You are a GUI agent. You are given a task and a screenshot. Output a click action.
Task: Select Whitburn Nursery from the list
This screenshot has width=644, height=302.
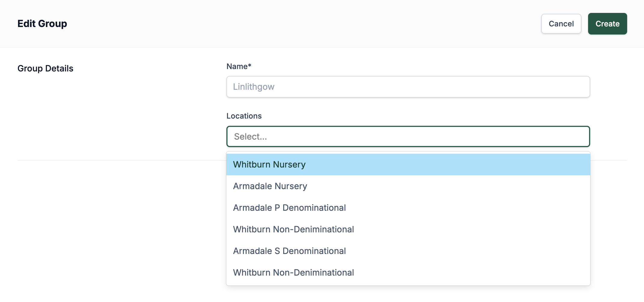point(408,165)
